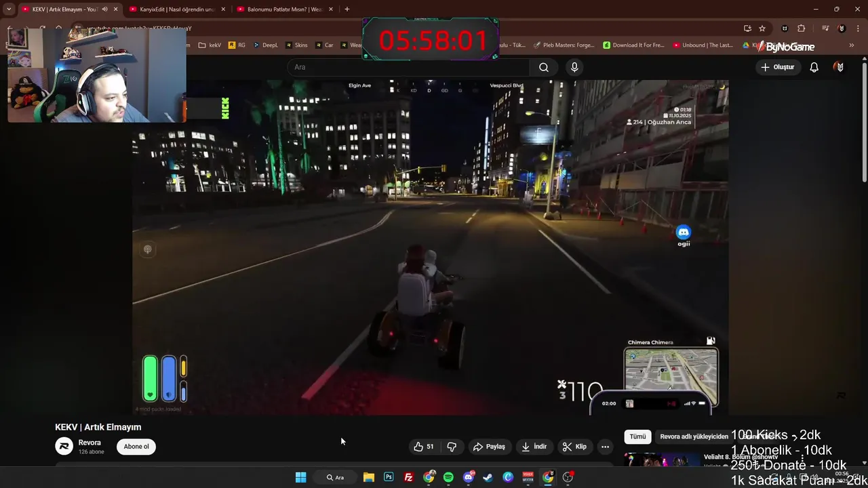Focus the YouTube Ara search field
868x488 pixels.
[409, 67]
